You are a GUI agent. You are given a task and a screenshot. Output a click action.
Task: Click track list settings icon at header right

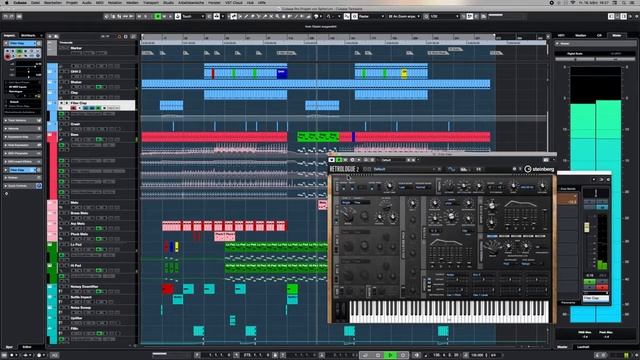click(x=133, y=36)
